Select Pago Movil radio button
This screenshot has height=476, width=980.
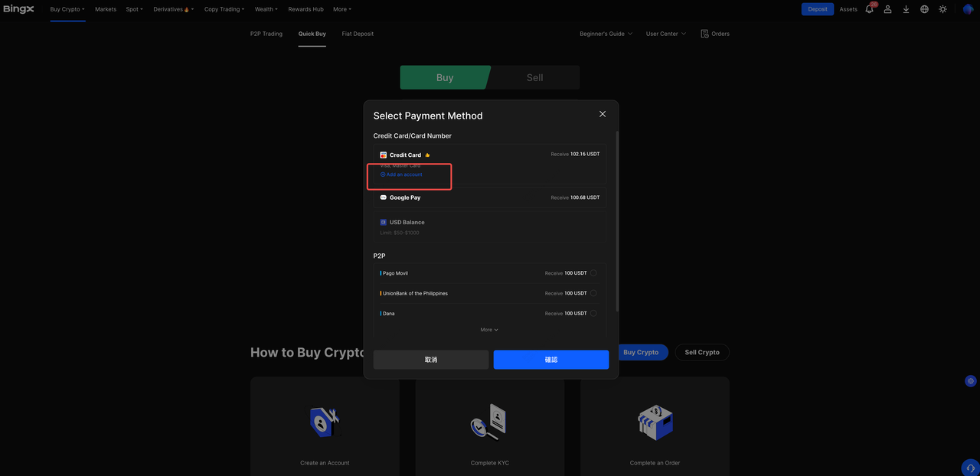pyautogui.click(x=593, y=273)
